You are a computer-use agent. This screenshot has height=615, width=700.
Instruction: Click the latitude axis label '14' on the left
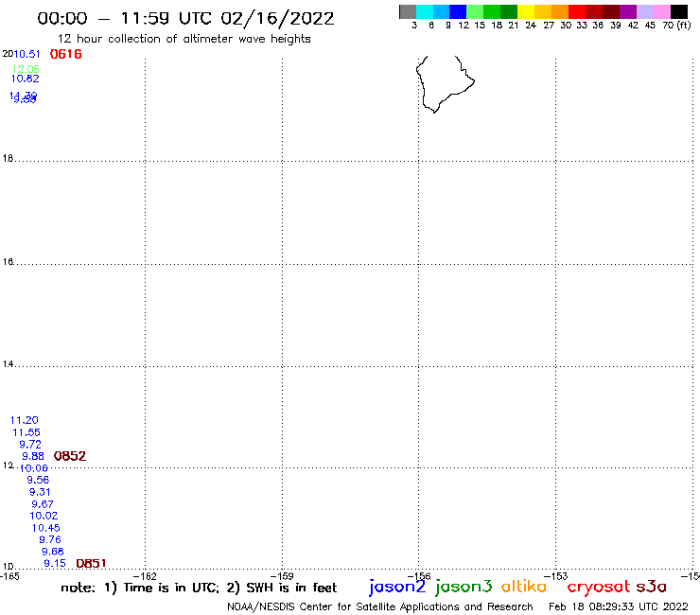click(8, 364)
